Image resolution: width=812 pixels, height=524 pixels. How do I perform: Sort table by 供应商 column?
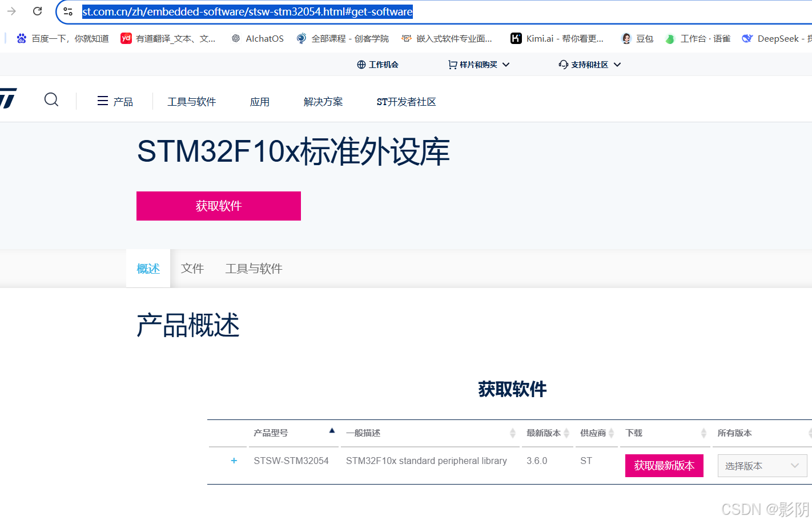click(611, 433)
